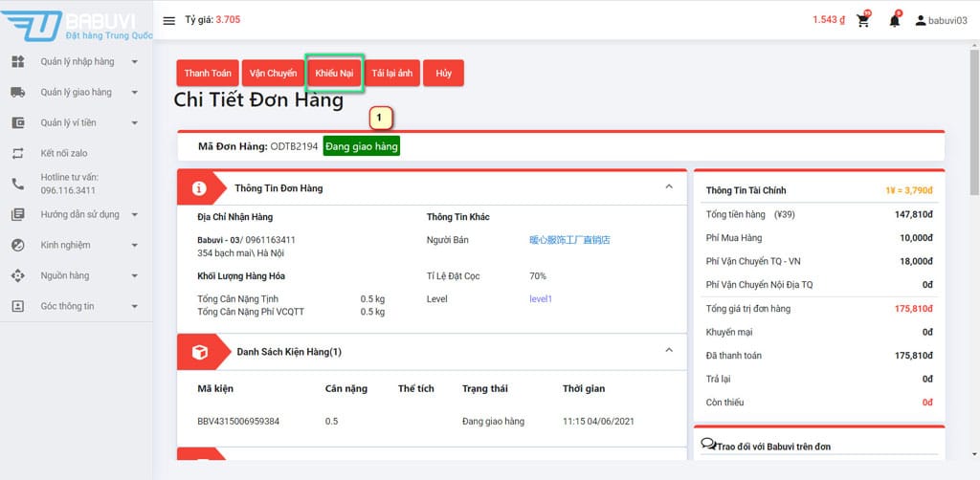The width and height of the screenshot is (980, 480).
Task: Click the Kết nối zalo icon
Action: [17, 153]
